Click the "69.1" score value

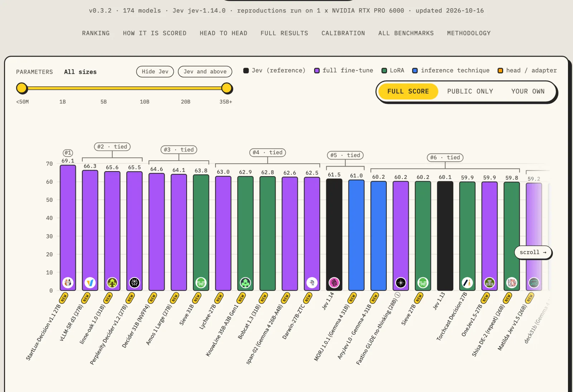click(x=68, y=161)
